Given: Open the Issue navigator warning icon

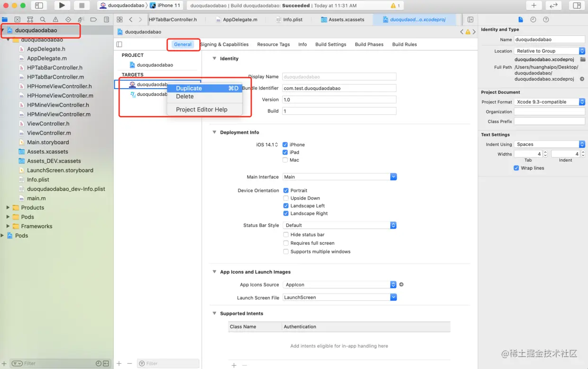Looking at the screenshot, I should click(x=55, y=19).
